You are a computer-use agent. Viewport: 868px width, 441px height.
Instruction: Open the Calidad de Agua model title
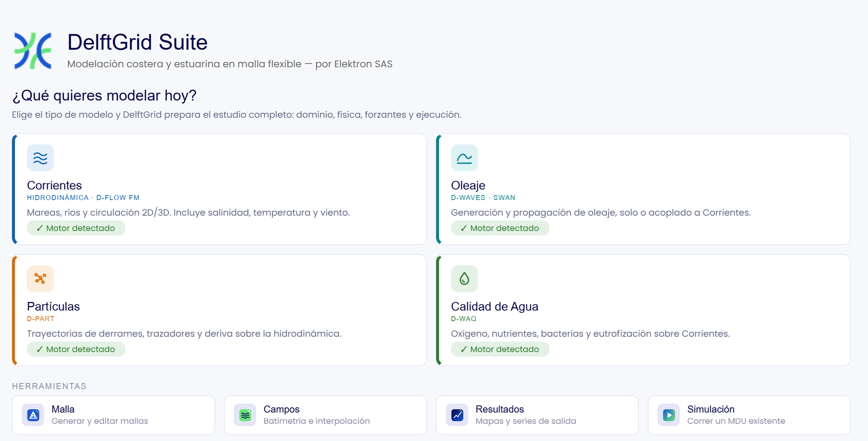click(x=495, y=306)
